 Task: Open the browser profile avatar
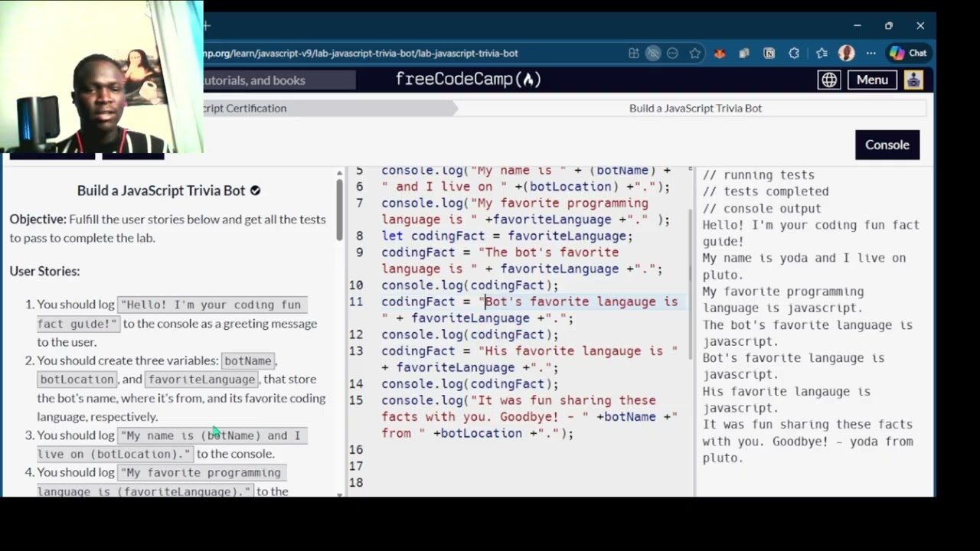coord(846,53)
